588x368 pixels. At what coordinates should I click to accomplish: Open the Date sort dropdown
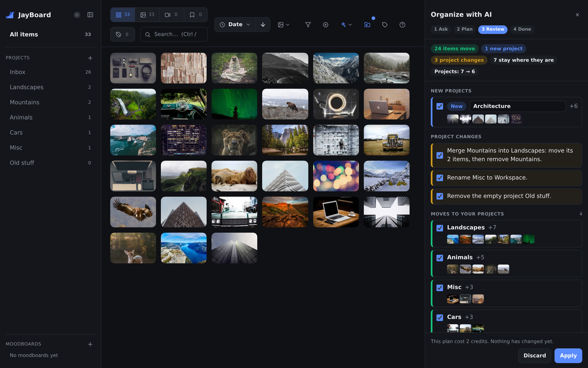235,24
